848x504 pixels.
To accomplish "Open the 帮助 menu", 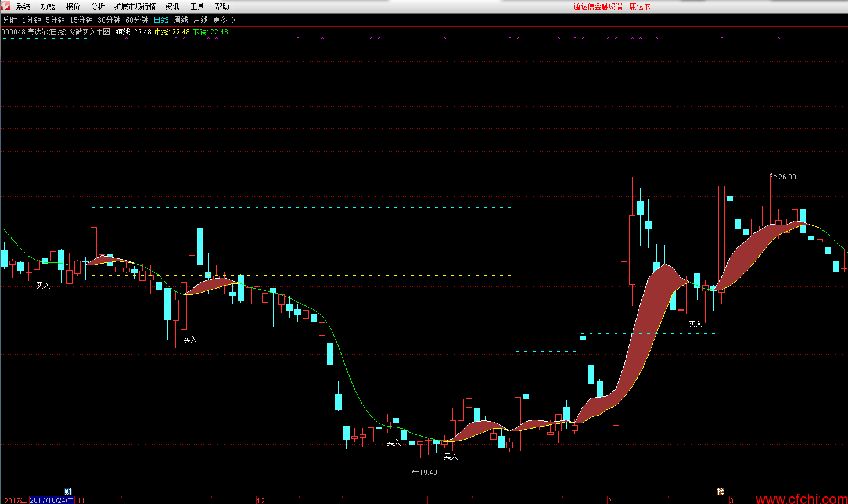I will coord(222,6).
